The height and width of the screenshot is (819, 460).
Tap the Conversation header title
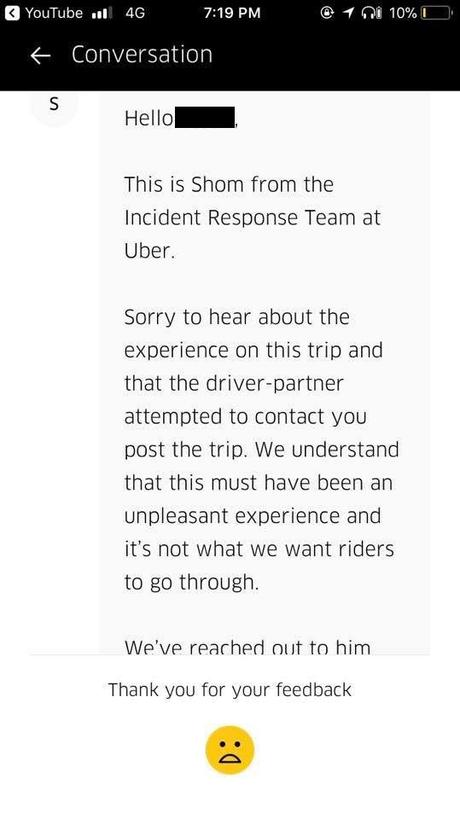click(x=142, y=55)
